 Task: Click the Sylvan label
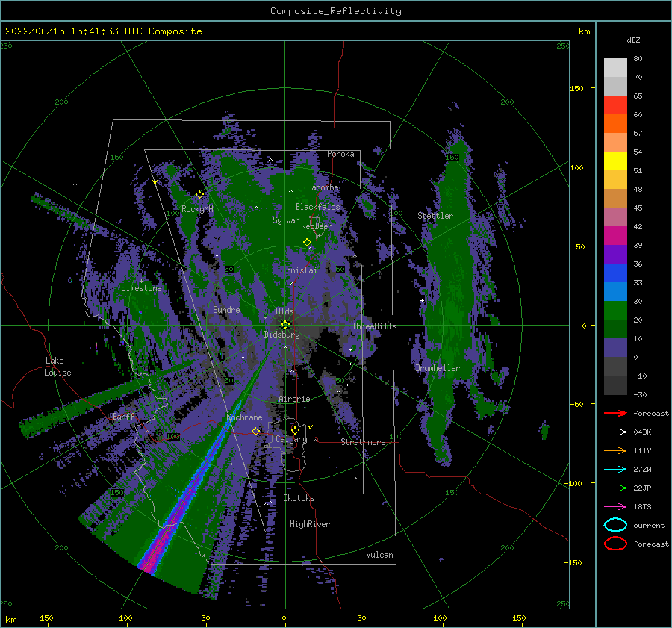(286, 220)
